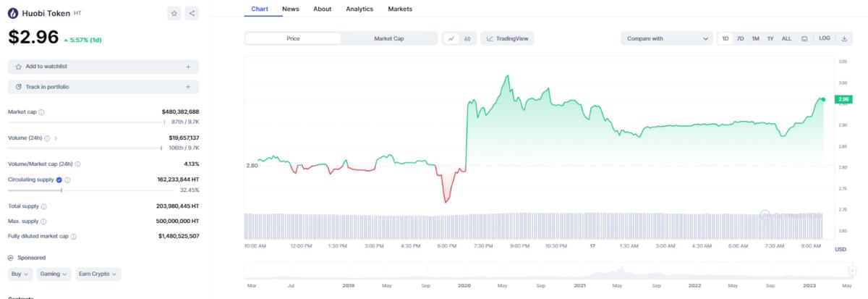Switch to line chart view icon
The image size is (868, 299).
coord(451,38)
